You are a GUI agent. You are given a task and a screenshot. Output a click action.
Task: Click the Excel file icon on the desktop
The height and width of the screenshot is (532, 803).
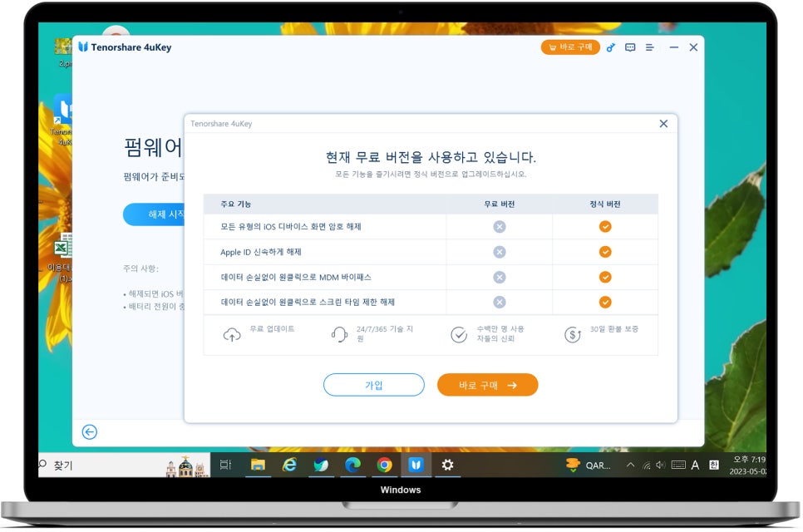(63, 248)
